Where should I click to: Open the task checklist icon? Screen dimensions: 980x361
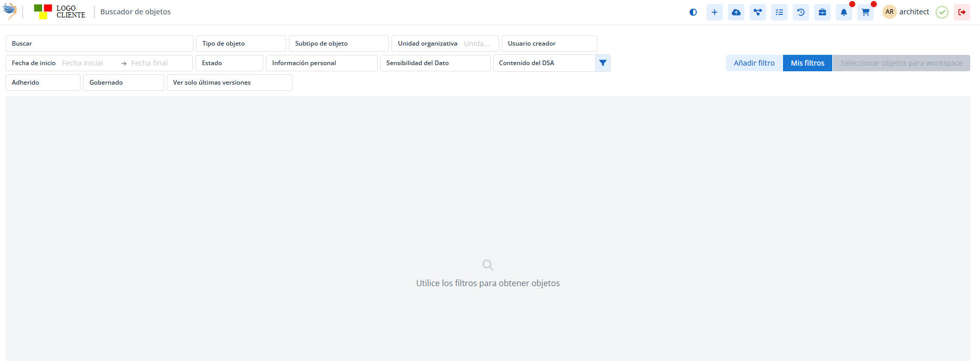click(x=779, y=12)
